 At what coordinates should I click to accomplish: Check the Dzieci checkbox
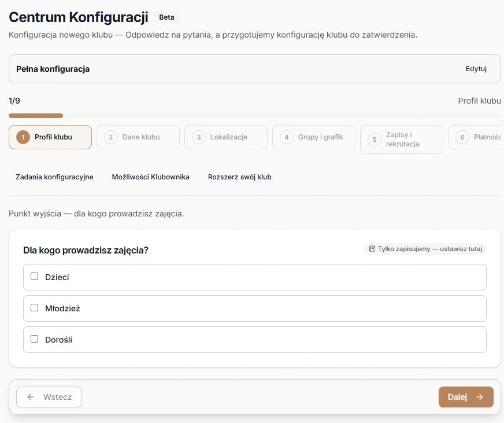point(35,277)
